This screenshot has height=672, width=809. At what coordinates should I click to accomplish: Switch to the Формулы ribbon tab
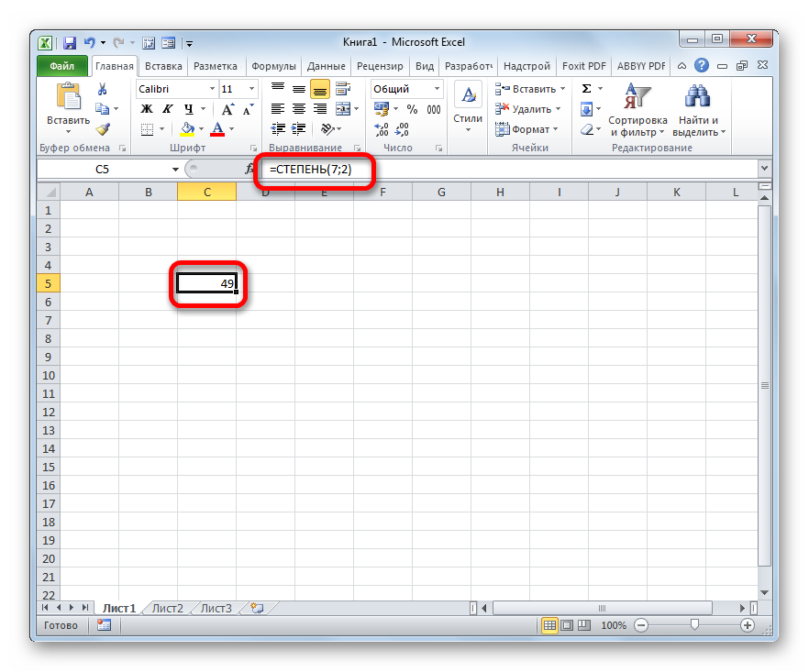pyautogui.click(x=273, y=66)
